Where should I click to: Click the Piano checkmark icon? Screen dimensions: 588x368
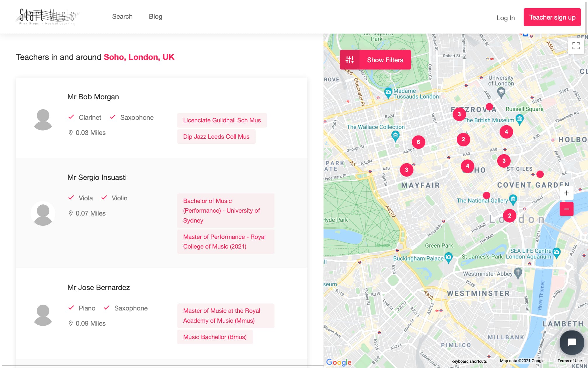point(71,308)
